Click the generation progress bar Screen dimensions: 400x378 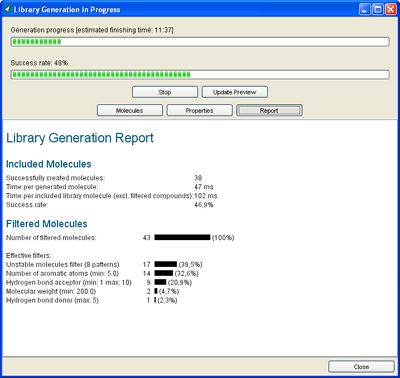click(200, 42)
